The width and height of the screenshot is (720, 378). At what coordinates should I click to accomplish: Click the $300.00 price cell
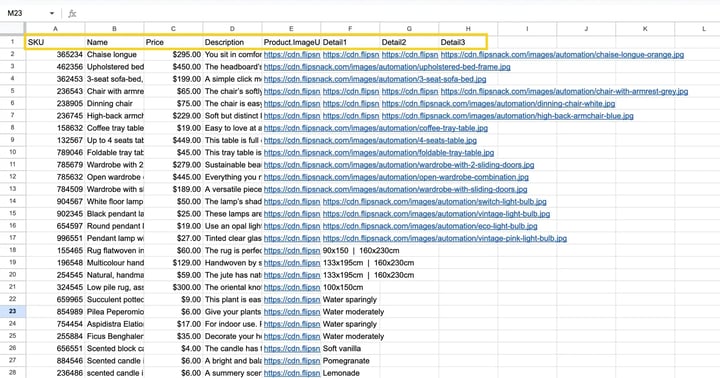tap(173, 287)
